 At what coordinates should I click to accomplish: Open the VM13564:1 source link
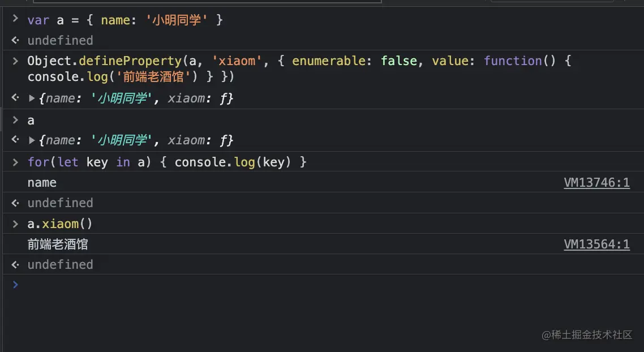(596, 244)
